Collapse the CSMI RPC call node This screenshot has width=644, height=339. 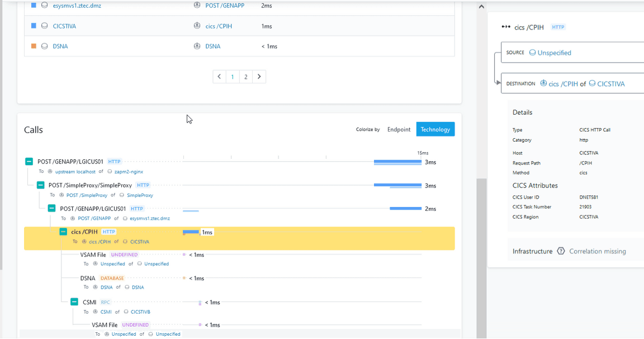pos(74,302)
